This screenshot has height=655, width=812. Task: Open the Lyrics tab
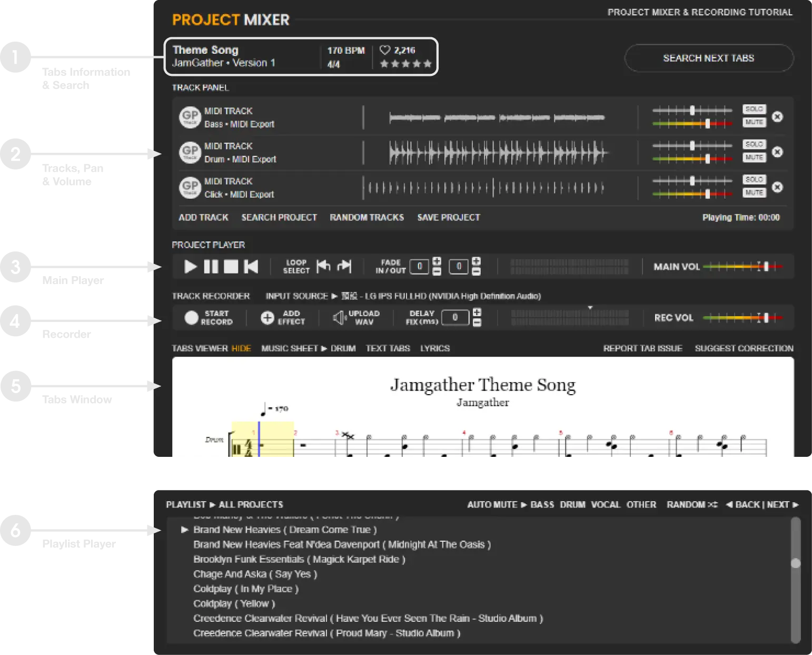point(435,348)
